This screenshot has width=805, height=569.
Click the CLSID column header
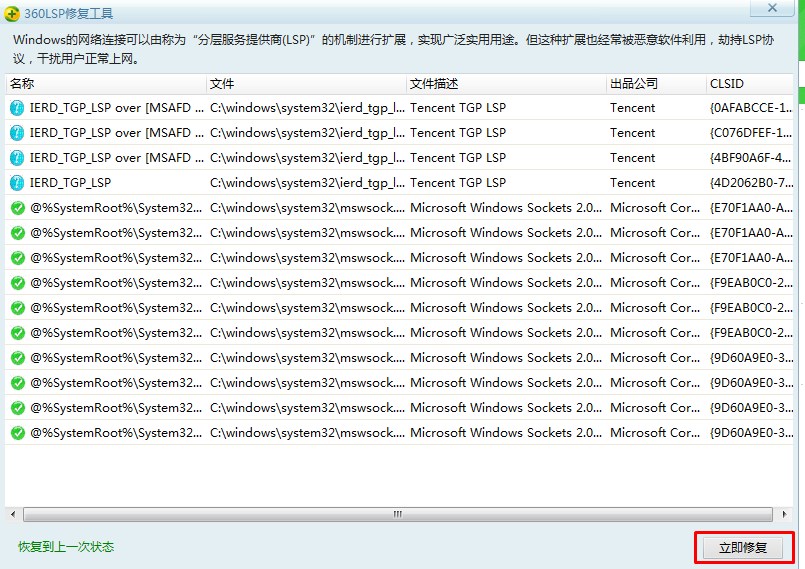tap(750, 84)
